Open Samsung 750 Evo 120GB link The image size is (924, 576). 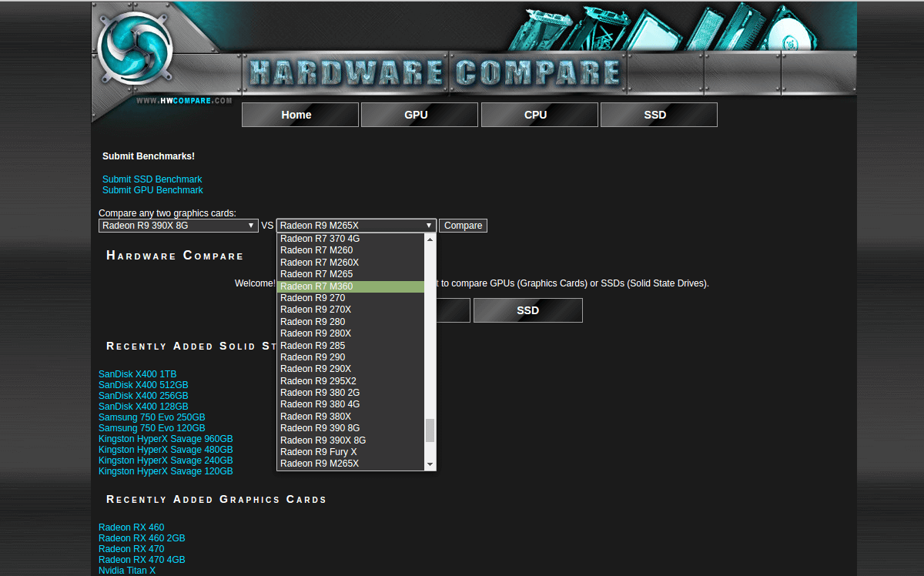(152, 428)
